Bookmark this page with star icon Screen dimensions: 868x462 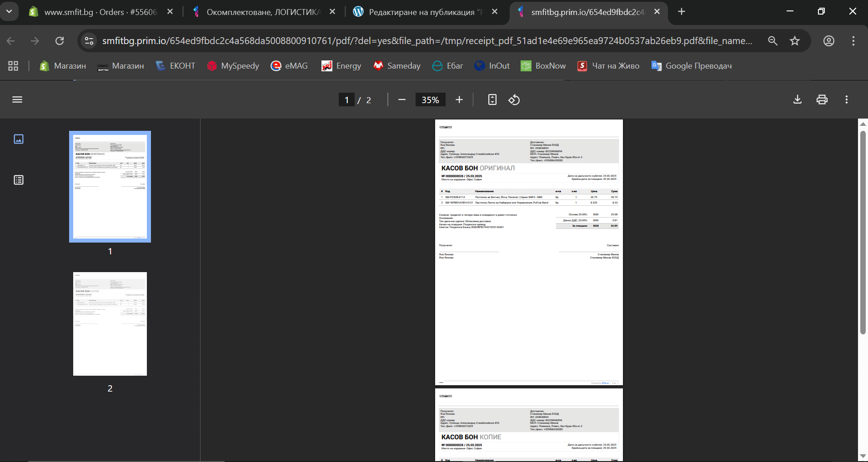point(794,41)
